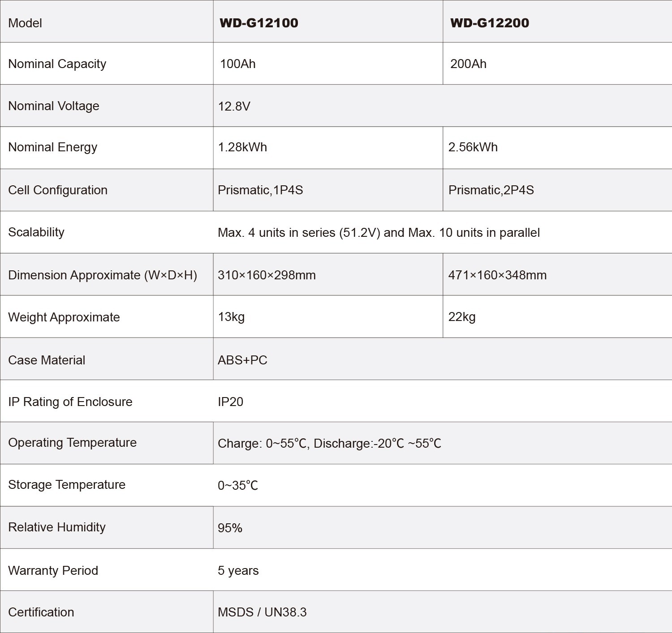Click the 471×160×348mm dimension value
The image size is (672, 633).
pos(497,275)
